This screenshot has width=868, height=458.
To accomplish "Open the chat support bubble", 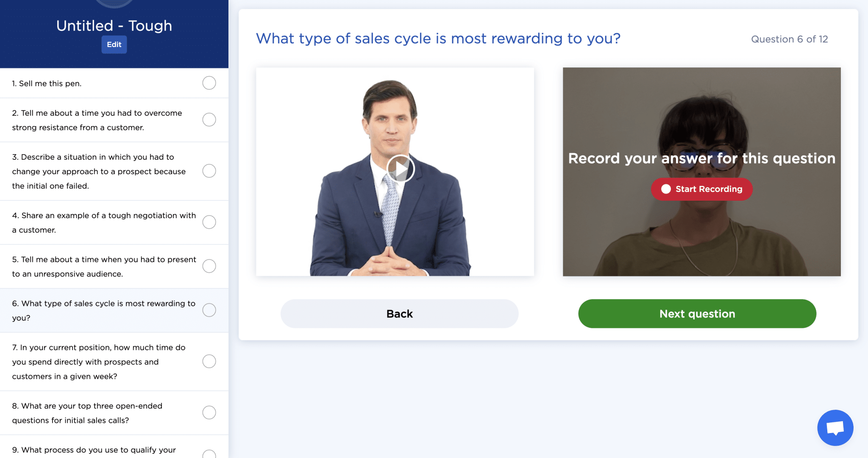I will click(835, 427).
